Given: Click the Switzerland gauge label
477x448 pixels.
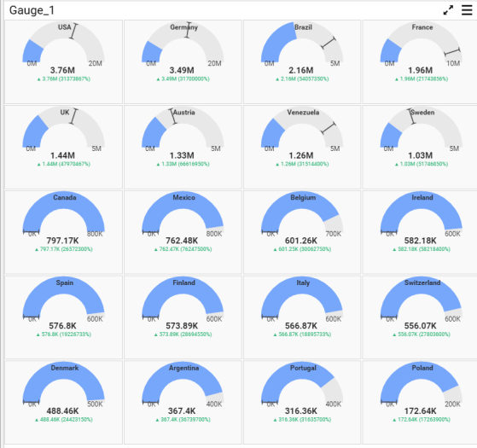Looking at the screenshot, I should coord(422,282).
